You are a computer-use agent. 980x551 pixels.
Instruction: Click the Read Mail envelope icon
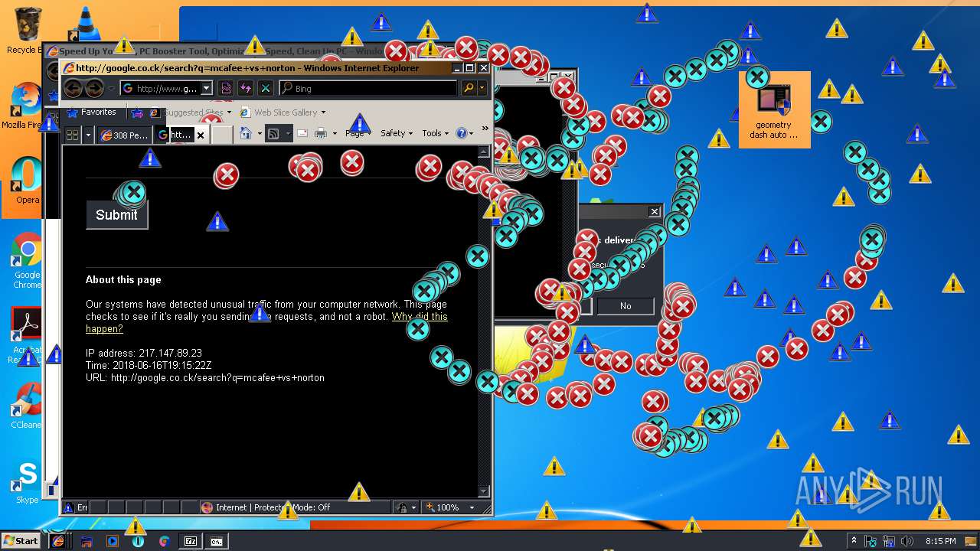tap(302, 133)
